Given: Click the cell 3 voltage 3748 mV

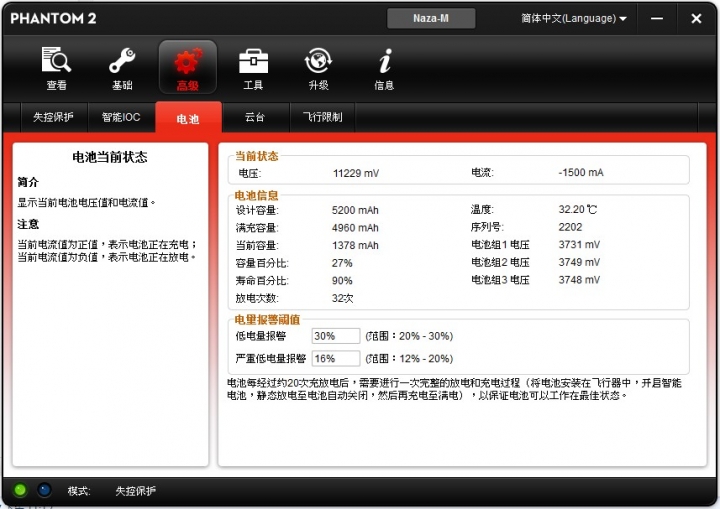Looking at the screenshot, I should point(579,280).
